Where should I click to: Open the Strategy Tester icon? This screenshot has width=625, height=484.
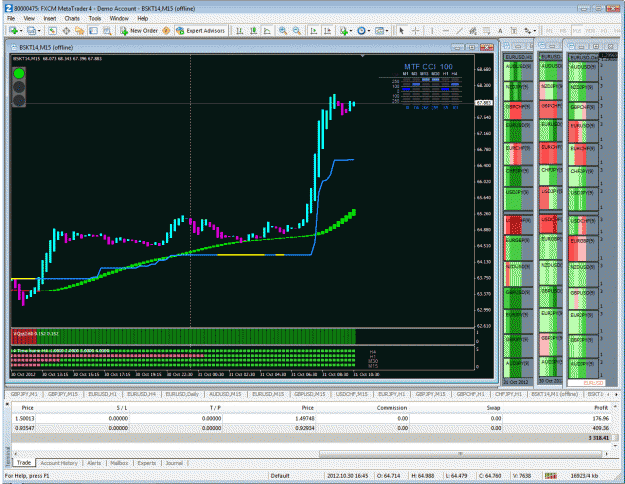[107, 31]
